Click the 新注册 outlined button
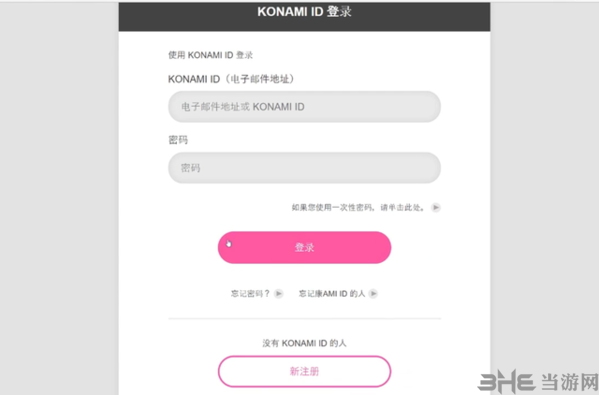The width and height of the screenshot is (599, 395). coord(304,371)
